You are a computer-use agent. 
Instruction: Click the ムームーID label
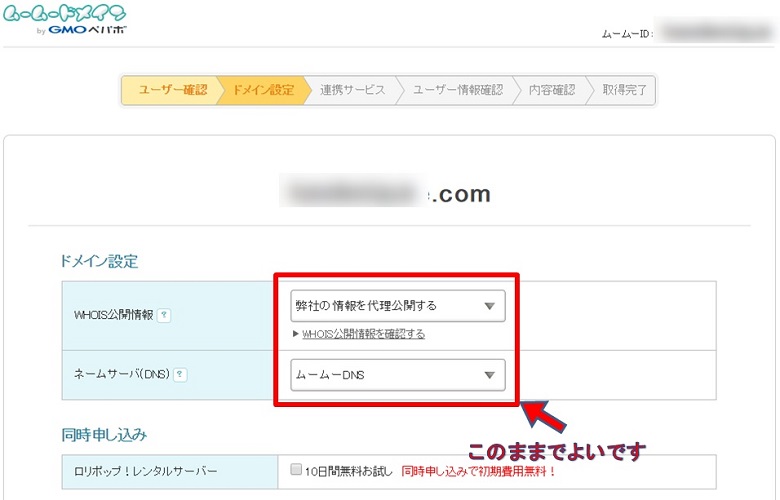coord(627,34)
